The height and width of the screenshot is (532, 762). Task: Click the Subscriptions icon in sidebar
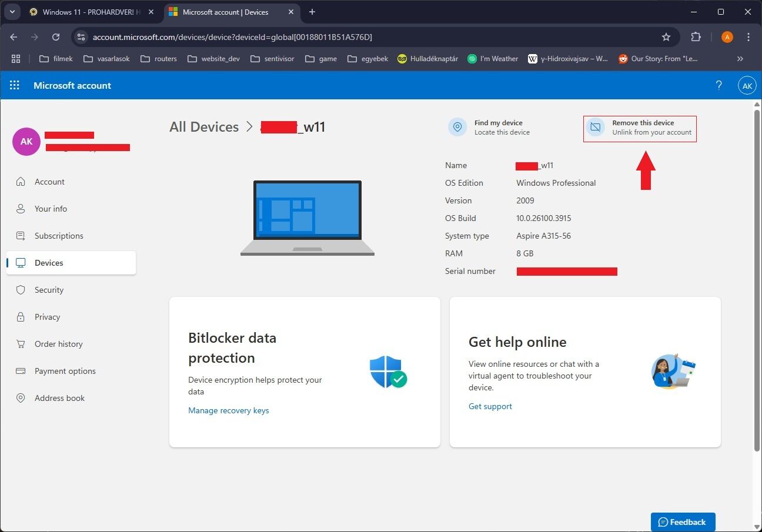pos(21,236)
